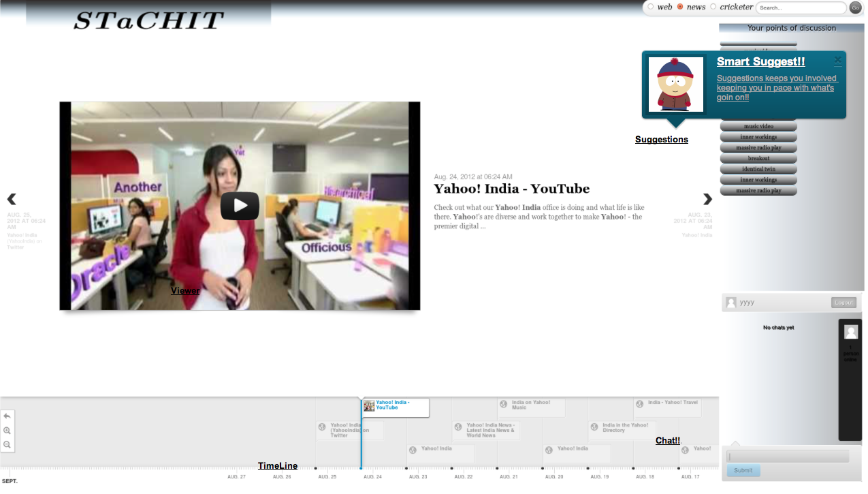
Task: Open the suggestions description link text
Action: point(777,88)
